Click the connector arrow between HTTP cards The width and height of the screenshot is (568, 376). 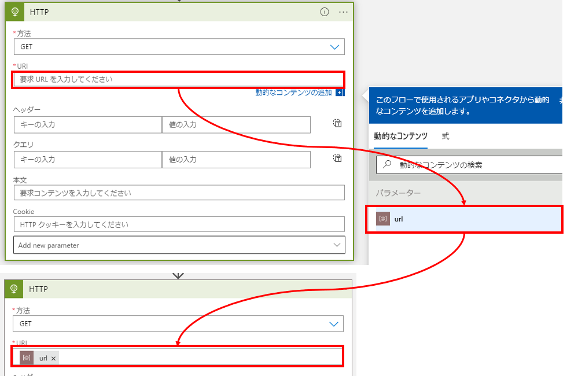point(178,276)
